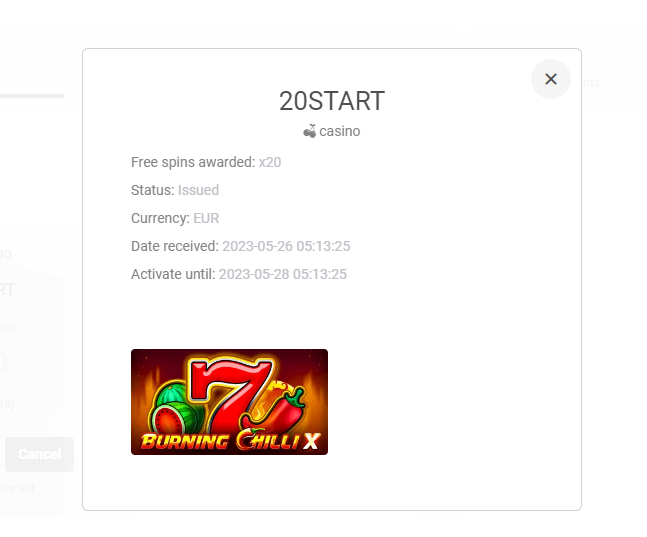Click the x20 free spins value

click(x=270, y=162)
